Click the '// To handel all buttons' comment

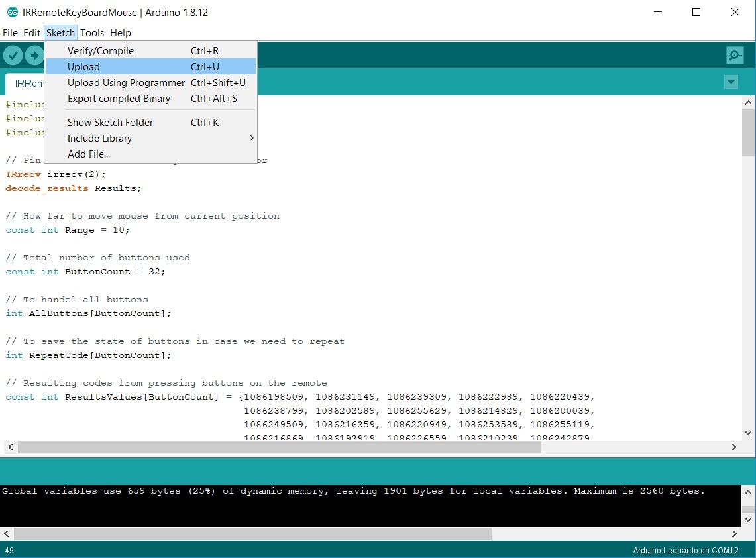coord(77,300)
